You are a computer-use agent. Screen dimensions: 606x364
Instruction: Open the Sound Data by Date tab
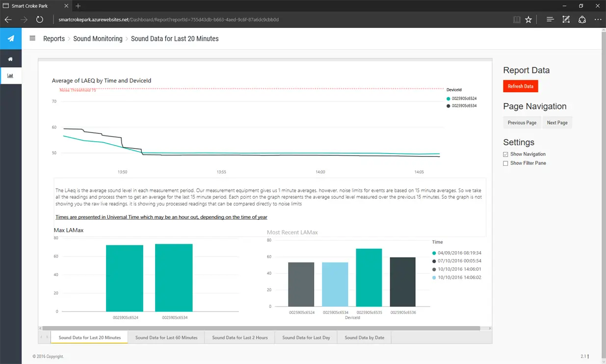[364, 338]
